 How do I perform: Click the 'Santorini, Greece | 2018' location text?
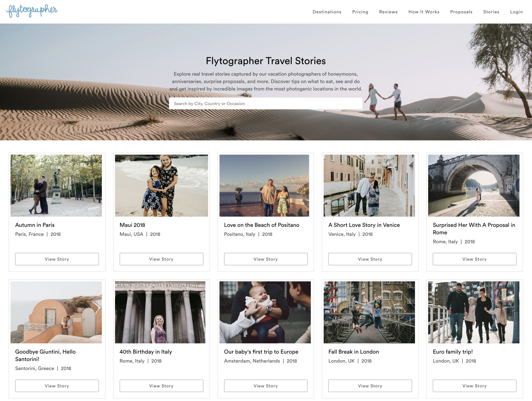pyautogui.click(x=43, y=368)
